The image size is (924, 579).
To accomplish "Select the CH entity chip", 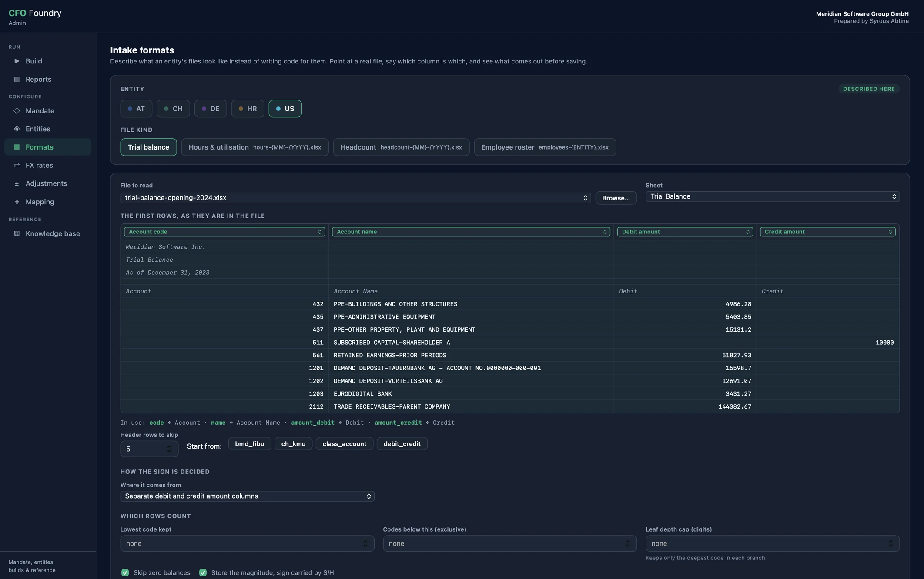I will click(173, 109).
